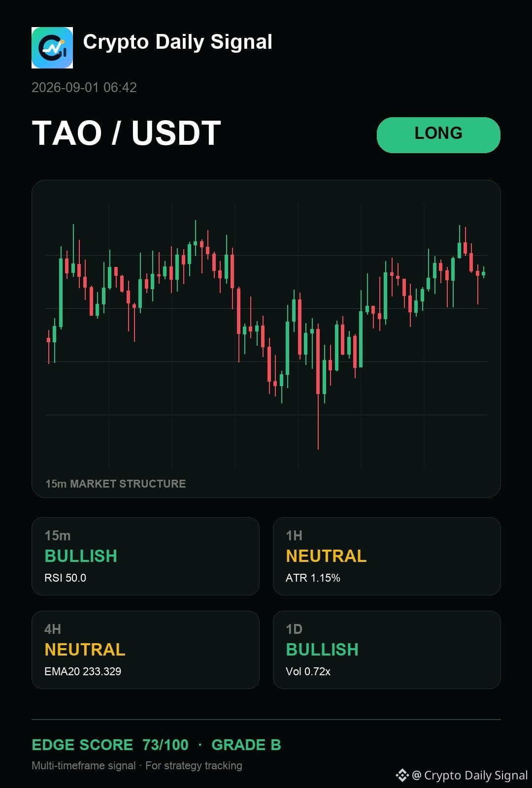The image size is (532, 788).
Task: Click the Vol 0.72x indicator value
Action: (308, 671)
